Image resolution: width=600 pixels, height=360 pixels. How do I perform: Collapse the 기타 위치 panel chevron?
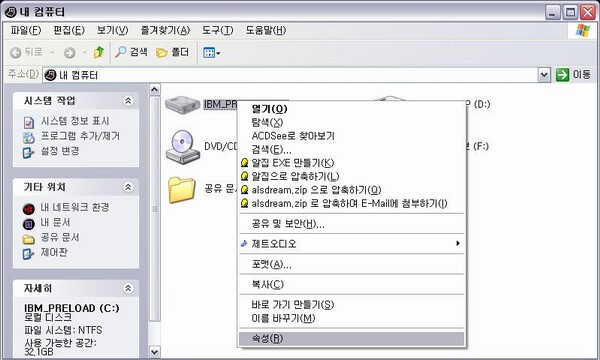coord(128,187)
